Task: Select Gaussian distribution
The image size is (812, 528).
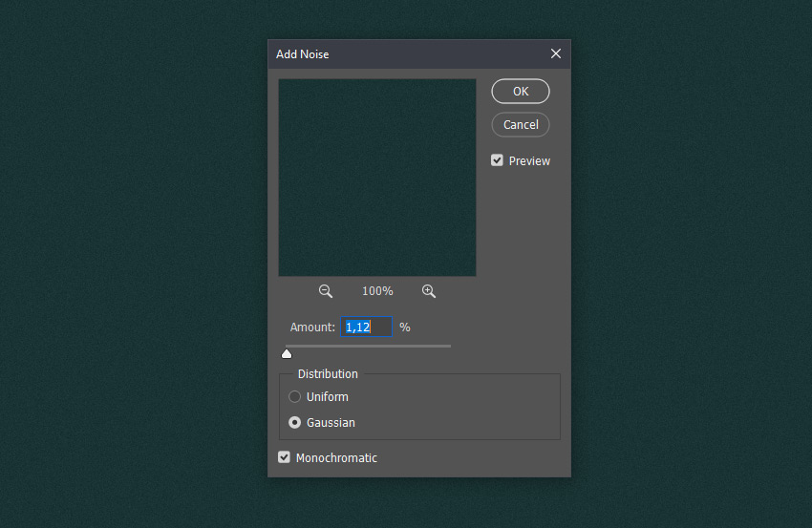Action: 294,422
